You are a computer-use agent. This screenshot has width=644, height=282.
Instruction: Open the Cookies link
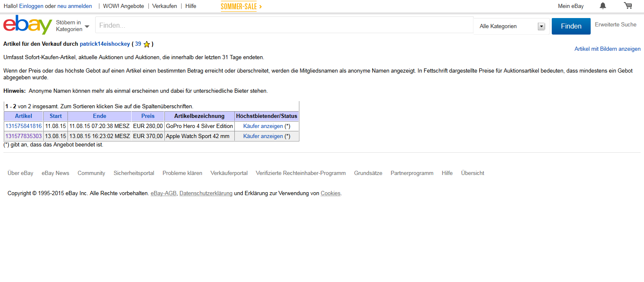(330, 193)
